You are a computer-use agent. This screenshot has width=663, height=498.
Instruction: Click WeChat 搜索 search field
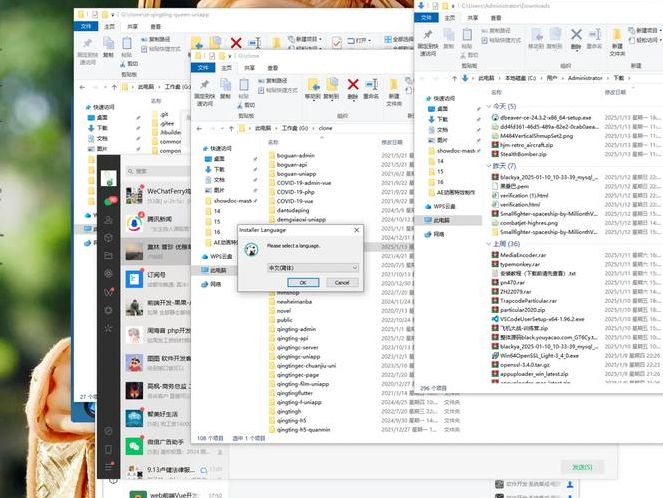point(157,171)
